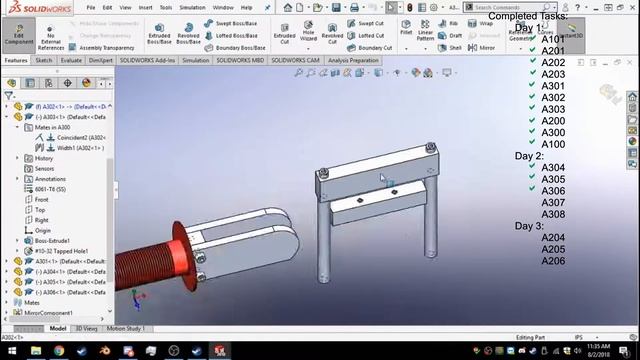The width and height of the screenshot is (640, 360).
Task: Select the Fillet tool
Action: click(x=406, y=27)
